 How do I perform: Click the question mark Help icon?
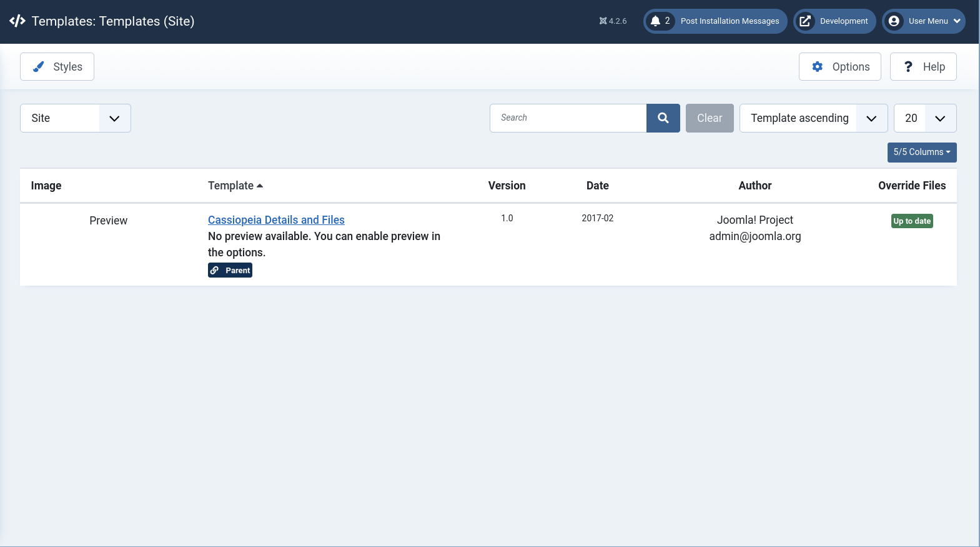click(908, 67)
